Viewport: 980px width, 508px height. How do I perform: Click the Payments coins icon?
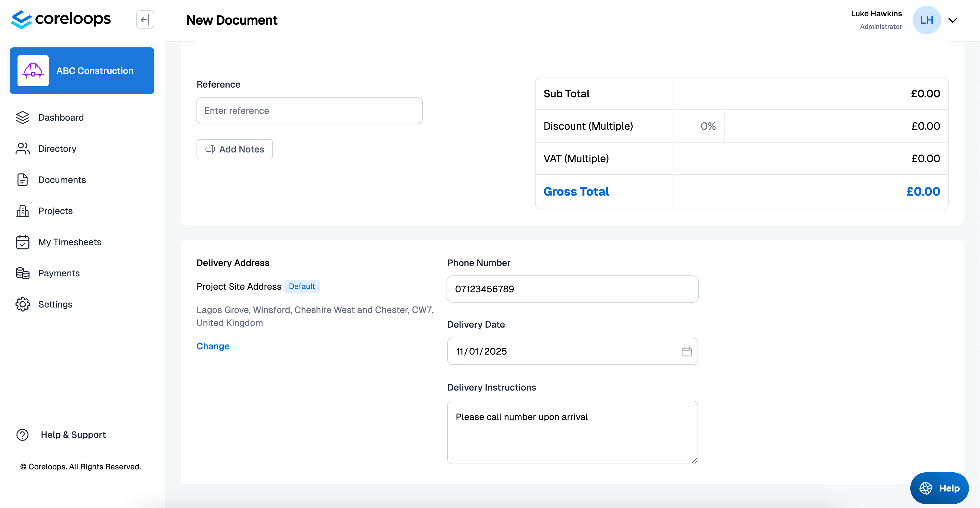click(22, 273)
